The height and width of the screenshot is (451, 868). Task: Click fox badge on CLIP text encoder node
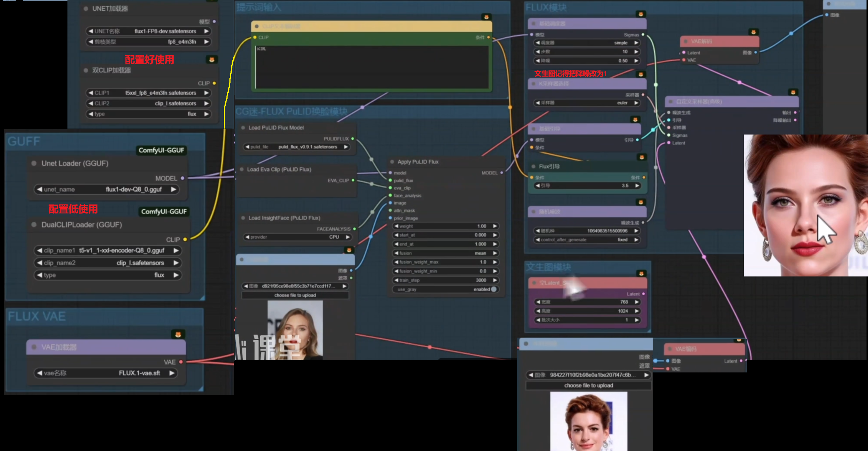click(486, 17)
